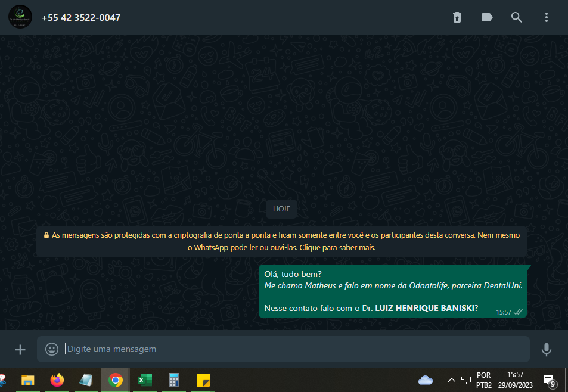Screen dimensions: 568x392
Task: Change the POR PTB2 input language
Action: pos(483,380)
